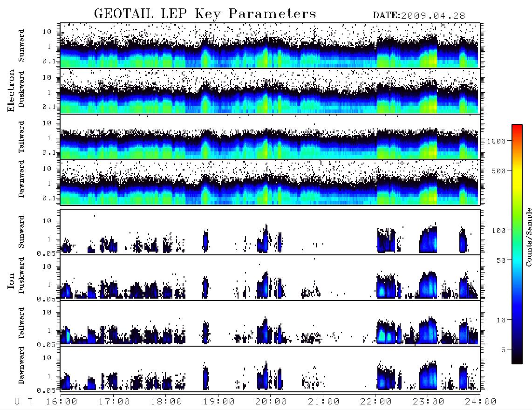Select the Ion "Tailward" panel label
The width and height of the screenshot is (532, 410).
pos(21,323)
